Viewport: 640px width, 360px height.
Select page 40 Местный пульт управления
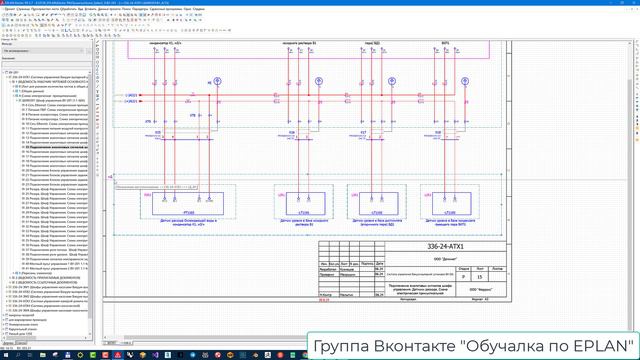click(55, 264)
